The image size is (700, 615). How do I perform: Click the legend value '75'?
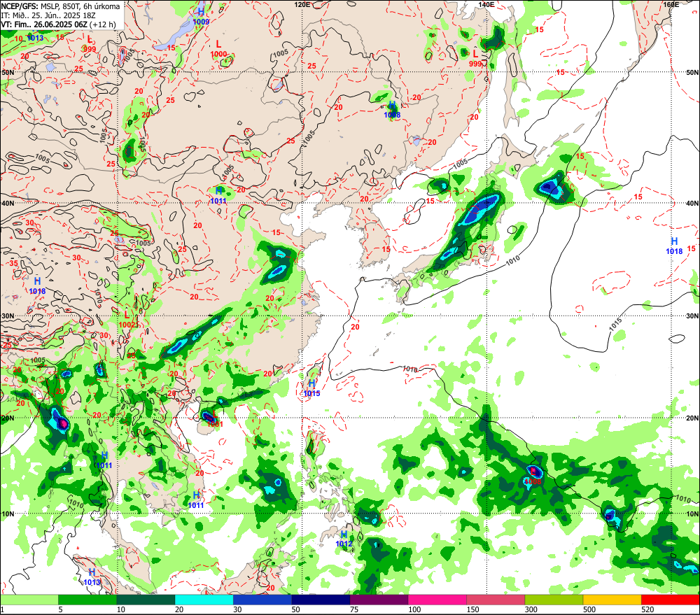pyautogui.click(x=354, y=609)
